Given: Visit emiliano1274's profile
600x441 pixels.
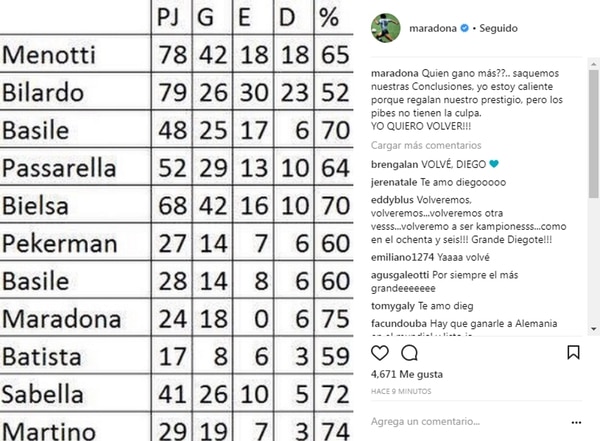Looking at the screenshot, I should coord(402,257).
